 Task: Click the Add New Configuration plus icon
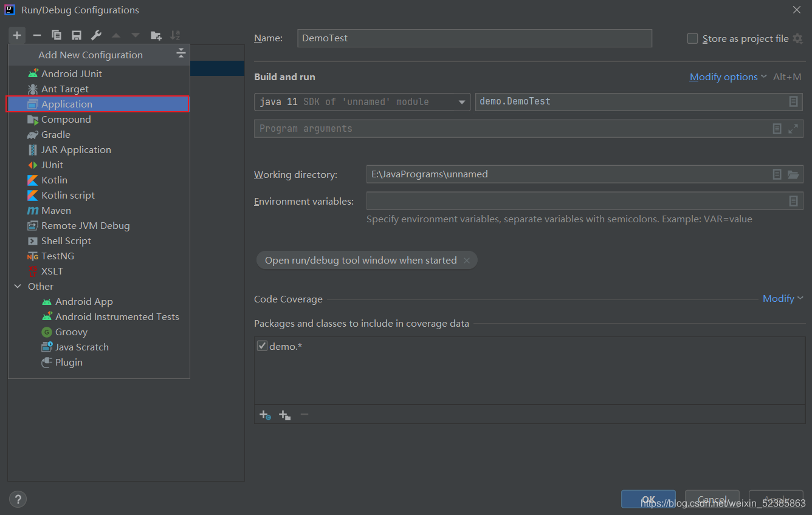(x=17, y=35)
